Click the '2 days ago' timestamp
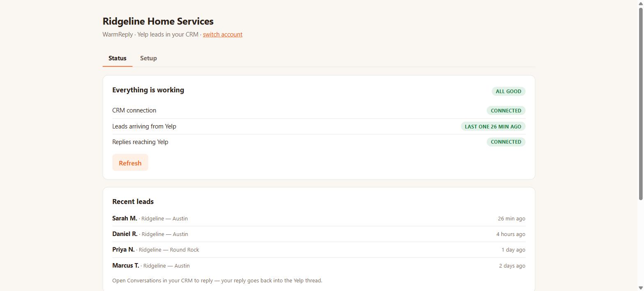Screen dimensions: 644x291 (512, 266)
